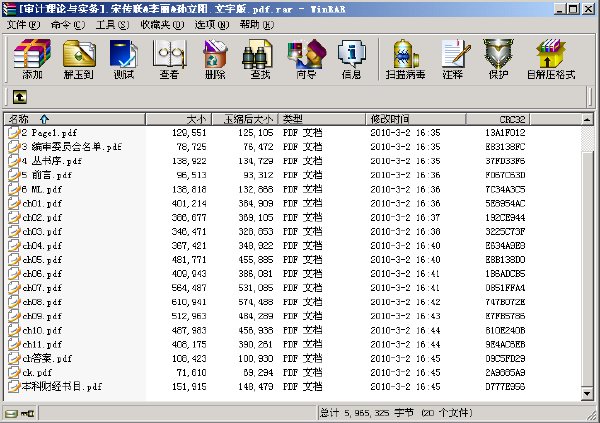Click the vertical scrollbar thumb
Image resolution: width=600 pixels, height=423 pixels.
pos(587,268)
